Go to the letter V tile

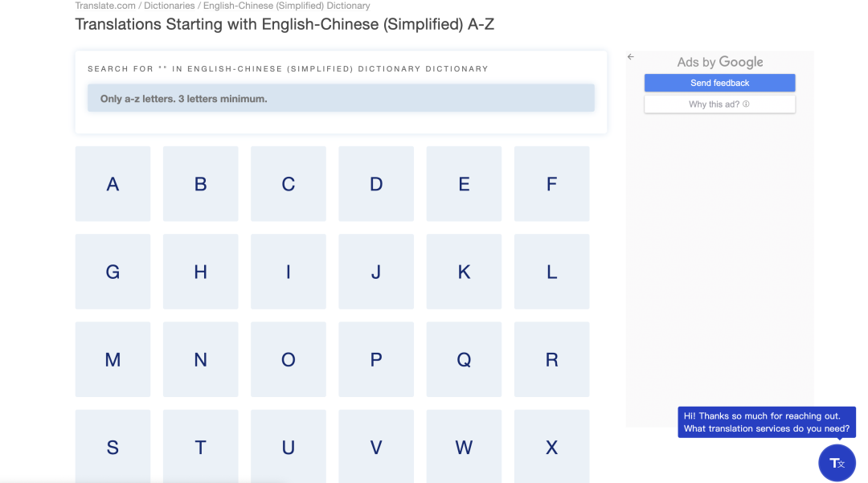pyautogui.click(x=376, y=447)
